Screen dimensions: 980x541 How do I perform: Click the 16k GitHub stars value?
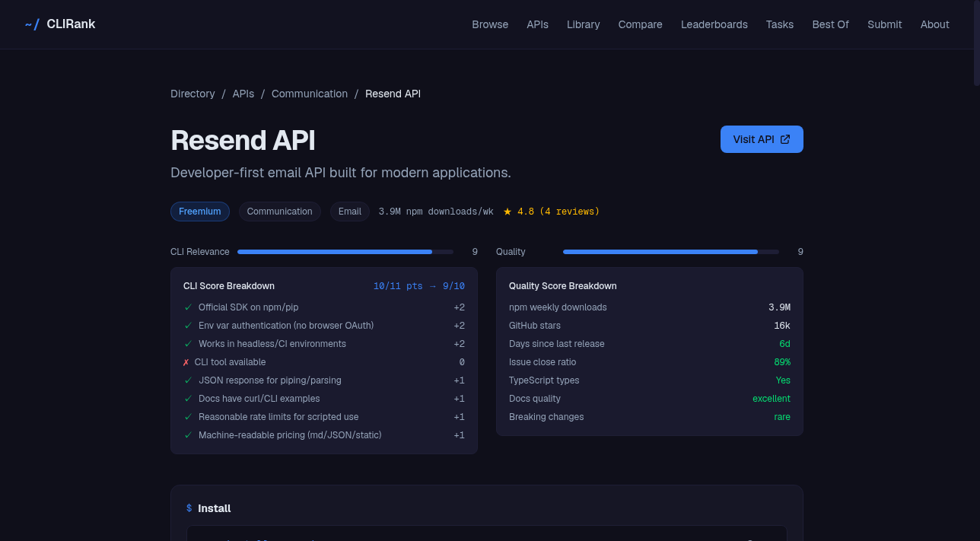coord(782,326)
